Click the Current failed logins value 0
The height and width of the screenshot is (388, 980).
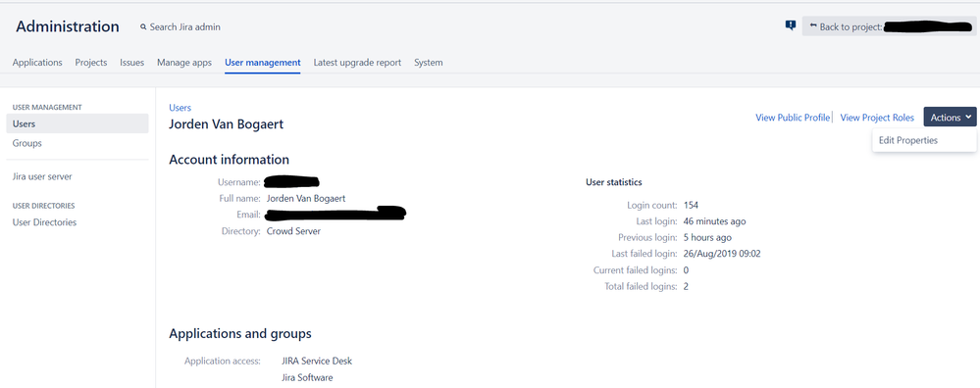coord(687,270)
